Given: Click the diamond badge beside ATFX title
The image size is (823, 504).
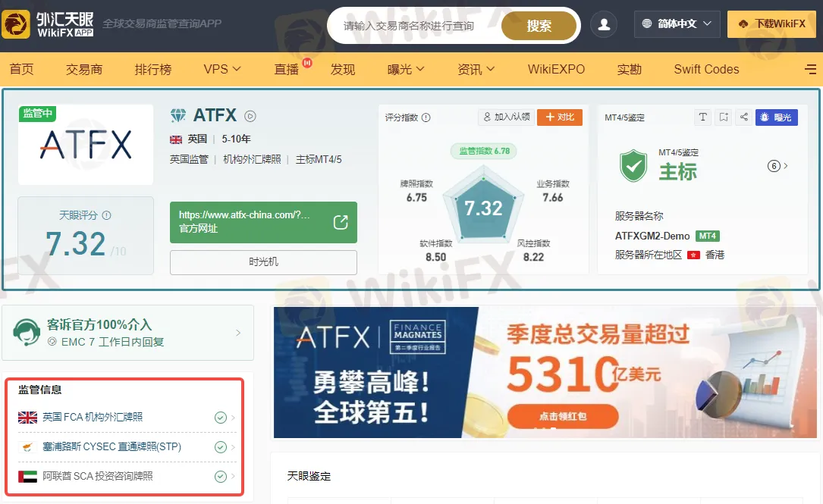Looking at the screenshot, I should pyautogui.click(x=178, y=115).
